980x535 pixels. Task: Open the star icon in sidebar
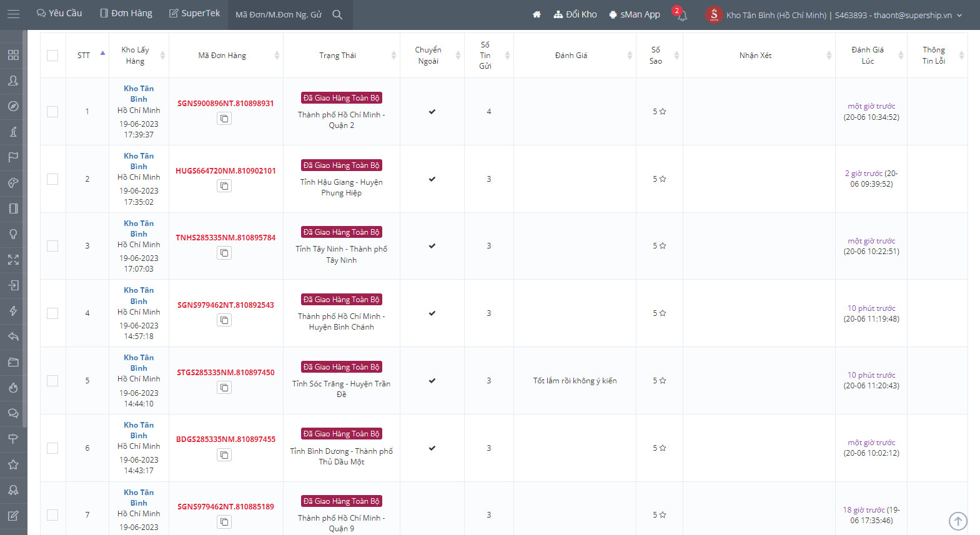[13, 464]
